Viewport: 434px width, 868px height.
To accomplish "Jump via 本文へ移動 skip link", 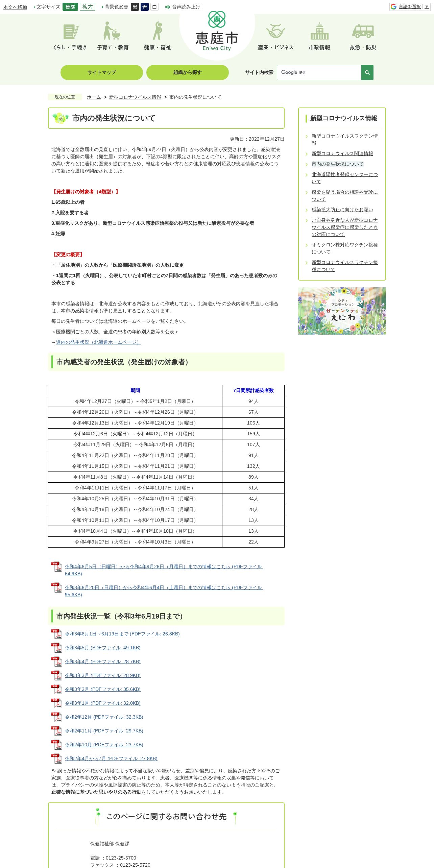I will 15,7.
